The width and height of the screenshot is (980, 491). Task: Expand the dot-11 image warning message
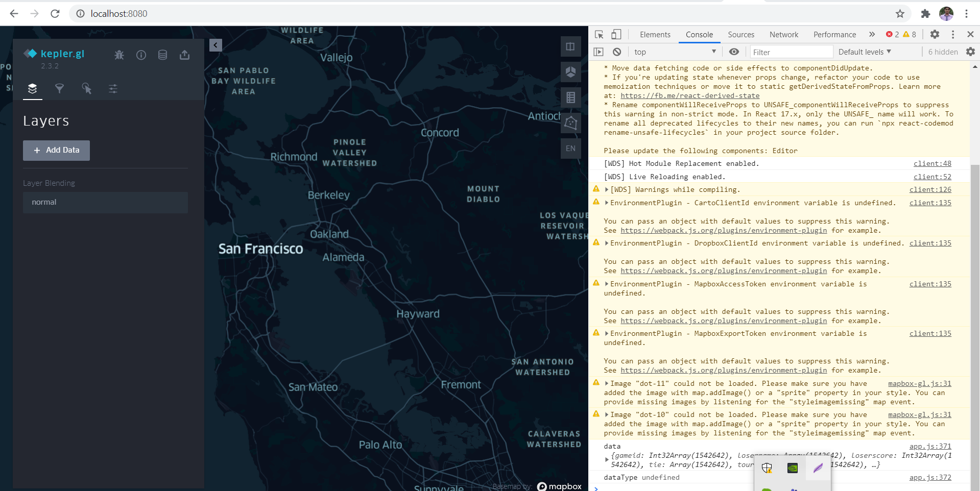607,383
